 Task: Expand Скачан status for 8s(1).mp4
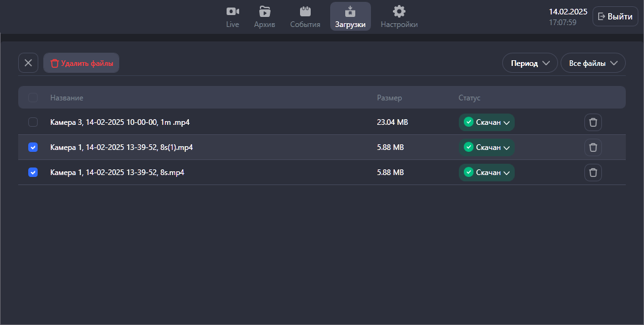pyautogui.click(x=486, y=147)
